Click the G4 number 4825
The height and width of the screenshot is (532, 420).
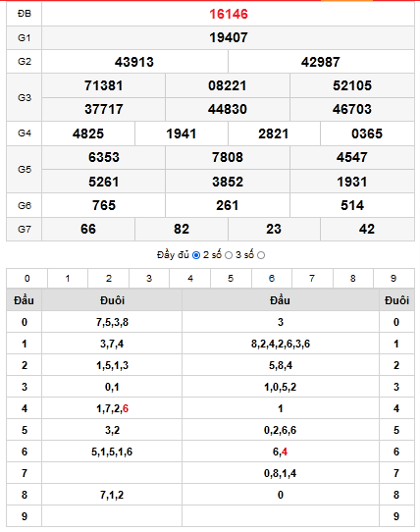coord(88,133)
